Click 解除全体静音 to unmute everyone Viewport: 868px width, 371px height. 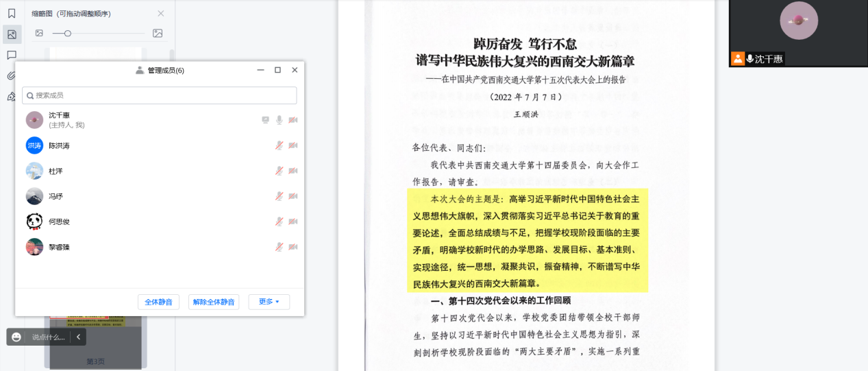coord(214,302)
